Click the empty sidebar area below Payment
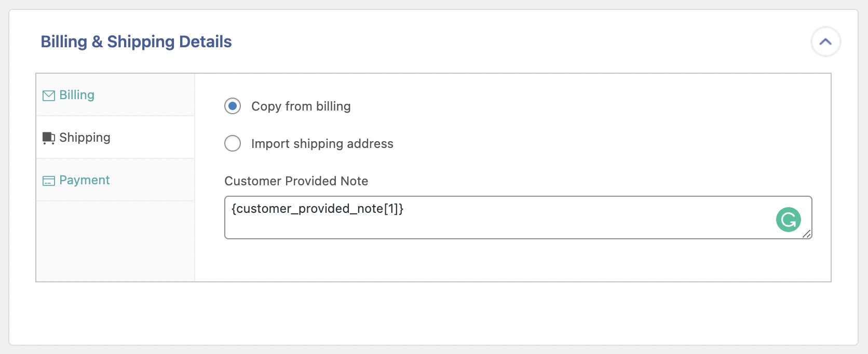The image size is (868, 354). click(x=115, y=241)
